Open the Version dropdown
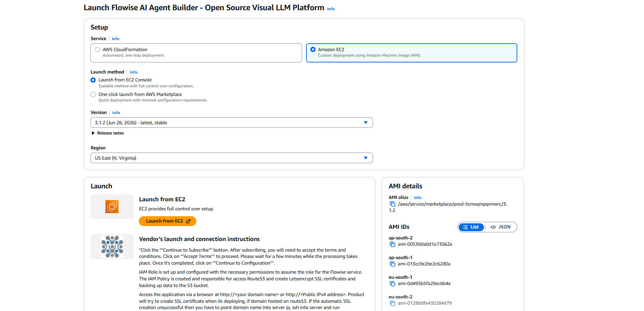This screenshot has width=644, height=311. (232, 123)
